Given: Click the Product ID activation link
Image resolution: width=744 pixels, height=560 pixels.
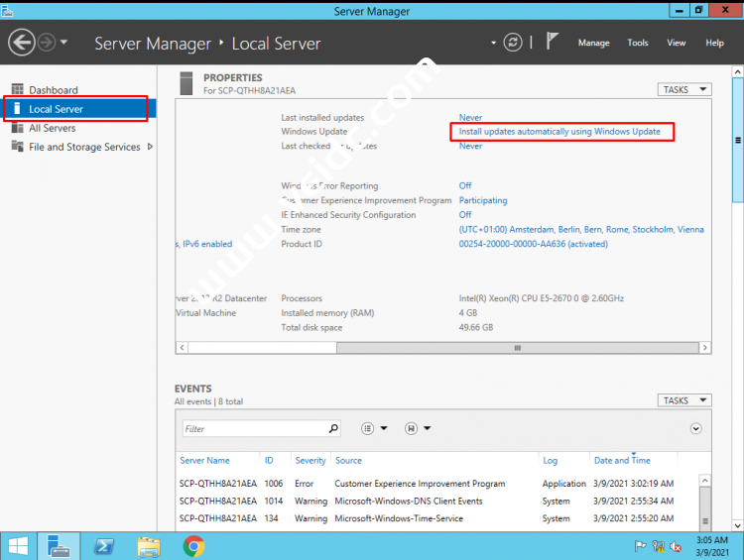Looking at the screenshot, I should [x=533, y=244].
